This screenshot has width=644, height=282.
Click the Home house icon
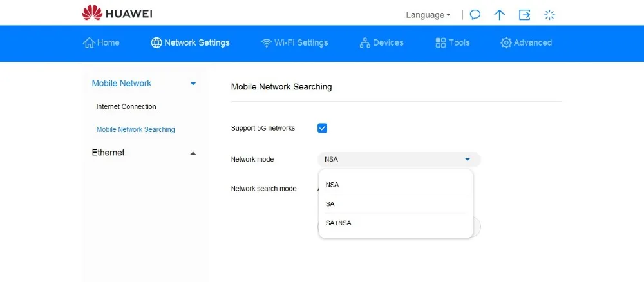[89, 42]
